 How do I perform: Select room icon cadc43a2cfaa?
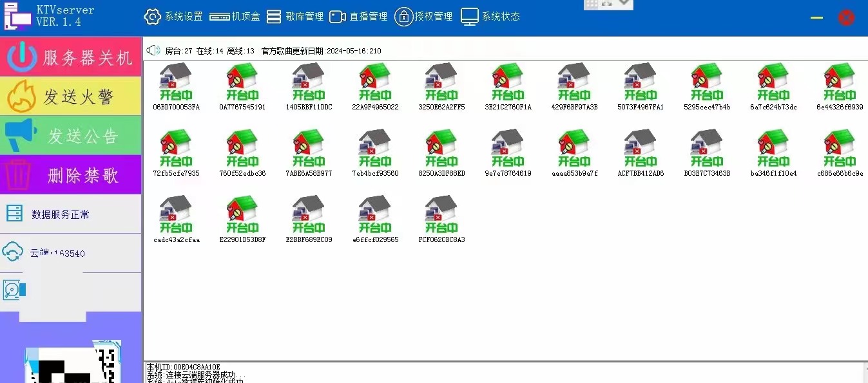coord(176,215)
